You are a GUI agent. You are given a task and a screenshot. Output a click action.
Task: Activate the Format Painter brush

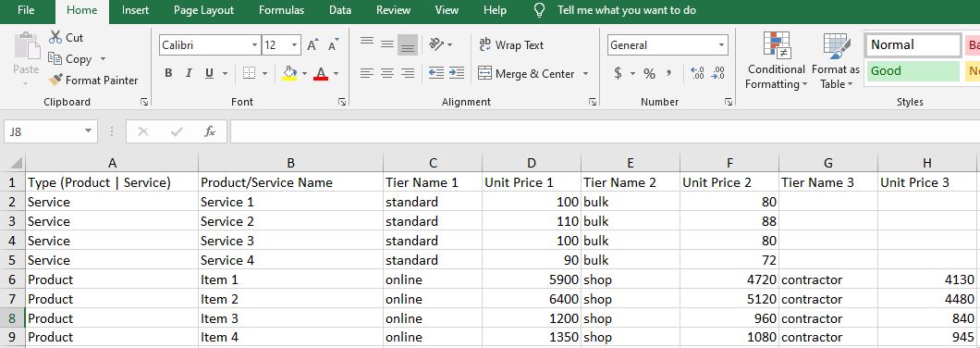tap(93, 81)
